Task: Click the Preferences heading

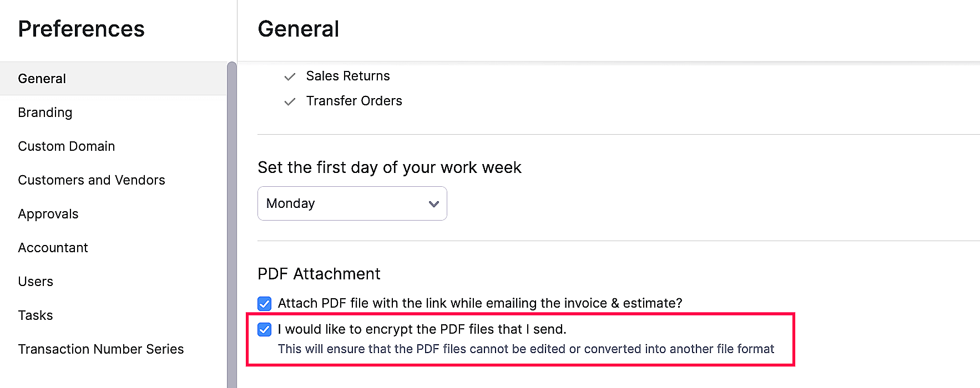Action: [81, 29]
